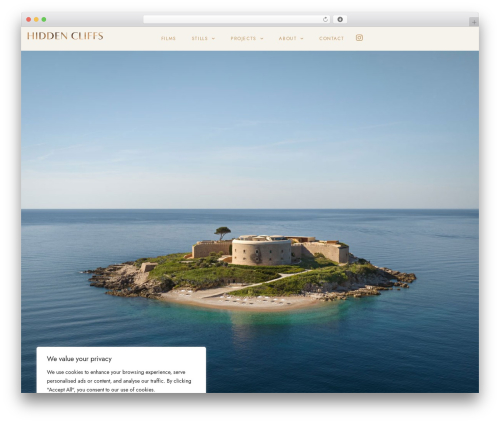Click the island fortress hero image
500x423 pixels.
pyautogui.click(x=250, y=222)
